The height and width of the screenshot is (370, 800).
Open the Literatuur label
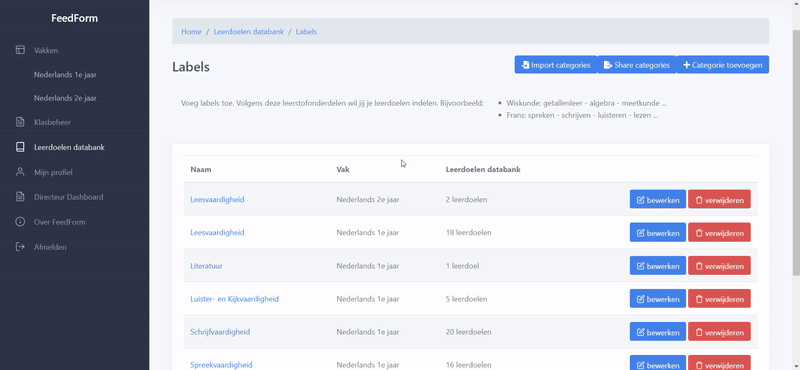(206, 266)
